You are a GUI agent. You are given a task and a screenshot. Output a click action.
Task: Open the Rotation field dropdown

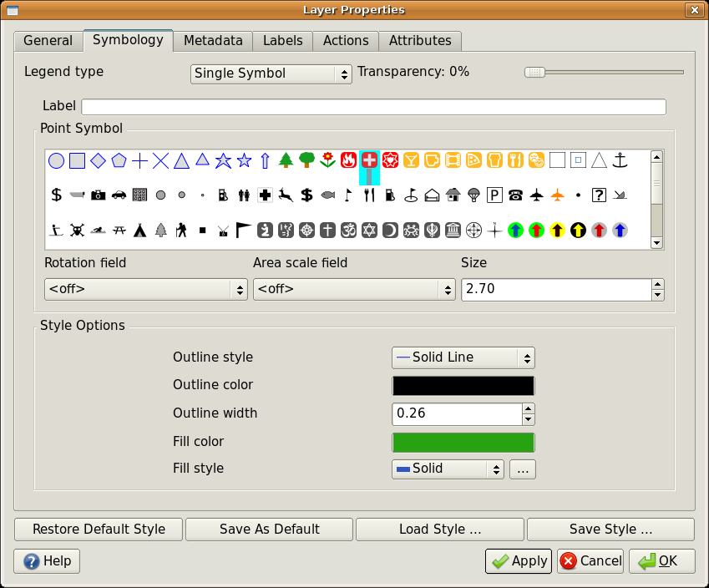(x=145, y=289)
